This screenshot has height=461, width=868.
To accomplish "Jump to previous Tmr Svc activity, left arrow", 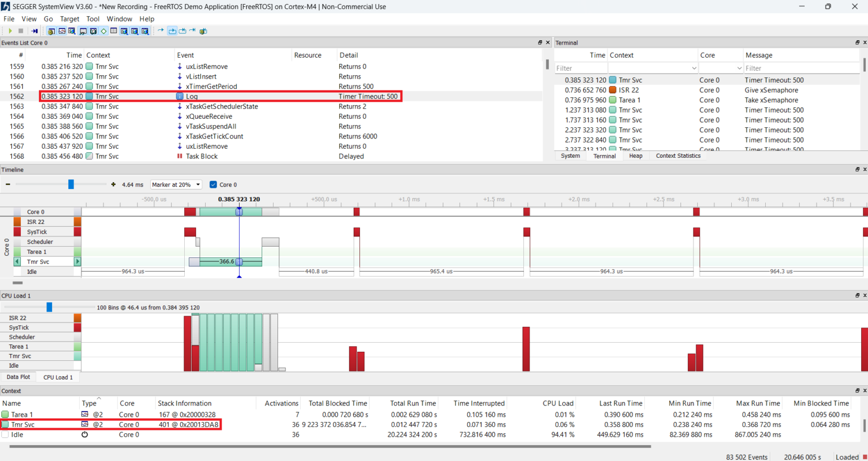I will point(17,261).
